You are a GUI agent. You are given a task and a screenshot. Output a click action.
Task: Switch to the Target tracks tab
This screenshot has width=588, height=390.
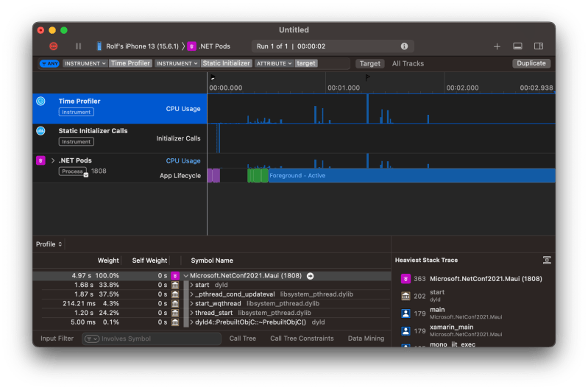(x=369, y=63)
